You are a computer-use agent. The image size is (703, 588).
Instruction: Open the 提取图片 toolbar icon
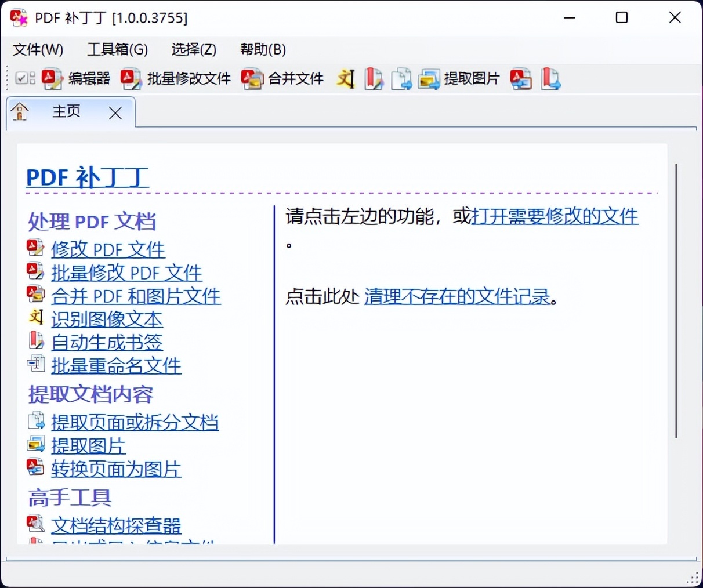click(458, 79)
